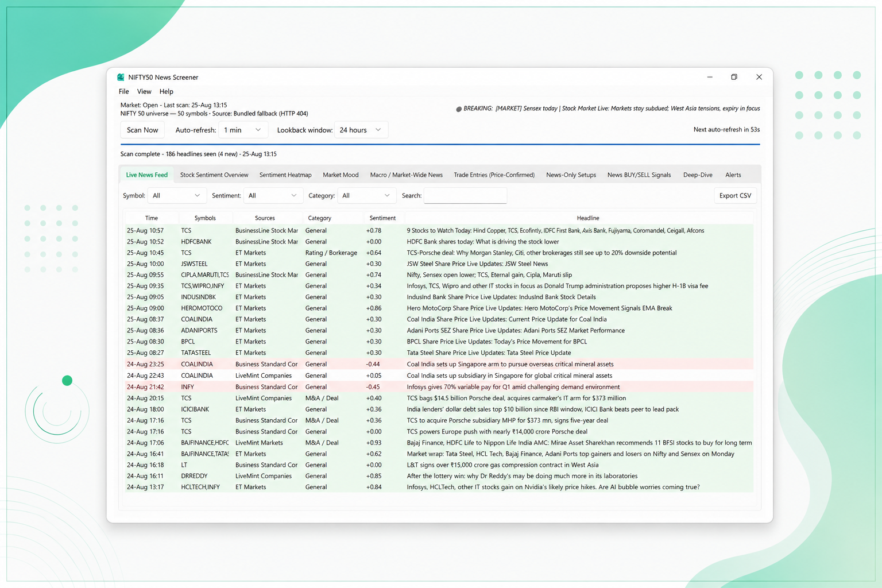Select the Deep-Dive tab
882x588 pixels.
[x=698, y=175]
